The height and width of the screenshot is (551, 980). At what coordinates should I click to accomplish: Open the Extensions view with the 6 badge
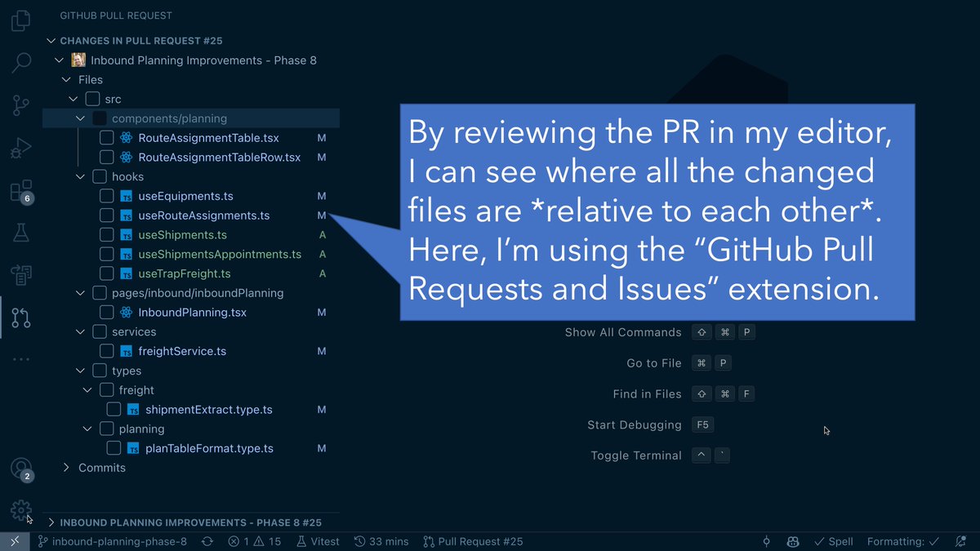coord(21,191)
